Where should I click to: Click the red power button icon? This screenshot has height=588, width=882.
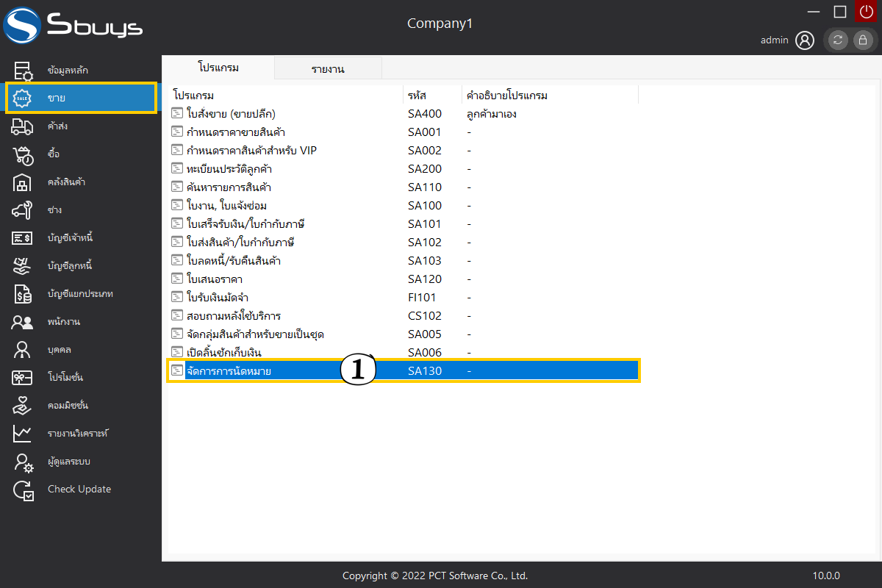pyautogui.click(x=866, y=12)
